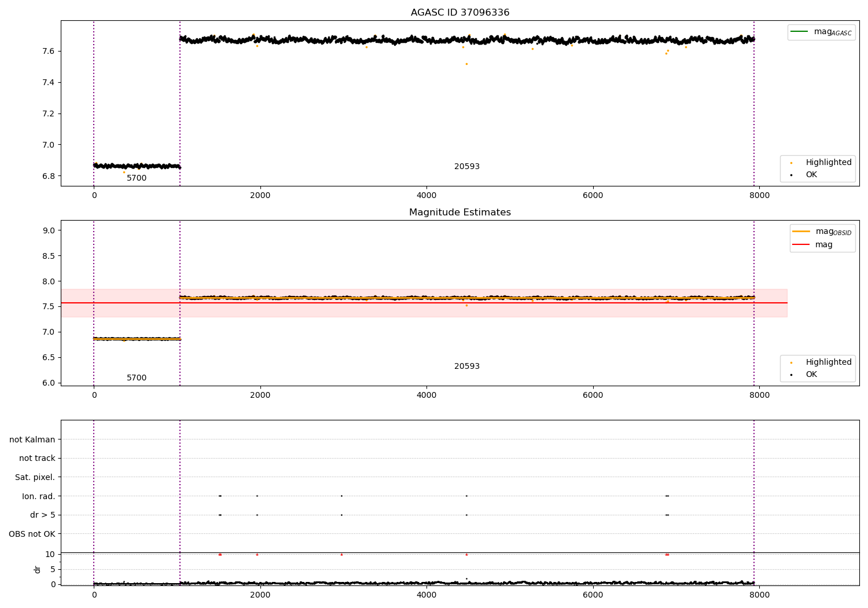Click the 8000 x-axis tick under the dr plot

click(x=759, y=595)
